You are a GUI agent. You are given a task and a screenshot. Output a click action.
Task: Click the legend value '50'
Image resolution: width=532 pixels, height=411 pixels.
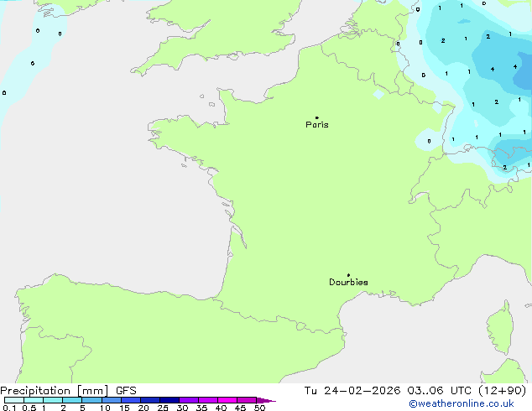pos(259,408)
